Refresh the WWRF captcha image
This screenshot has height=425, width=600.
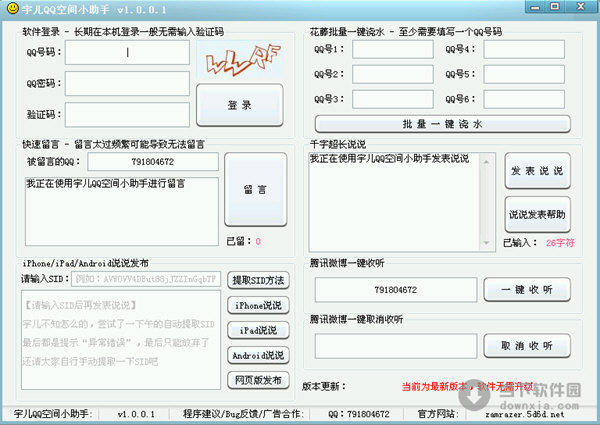[x=240, y=59]
